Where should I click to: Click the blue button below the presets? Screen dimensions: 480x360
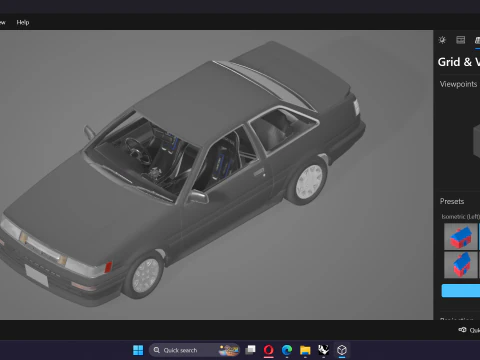coord(461,291)
